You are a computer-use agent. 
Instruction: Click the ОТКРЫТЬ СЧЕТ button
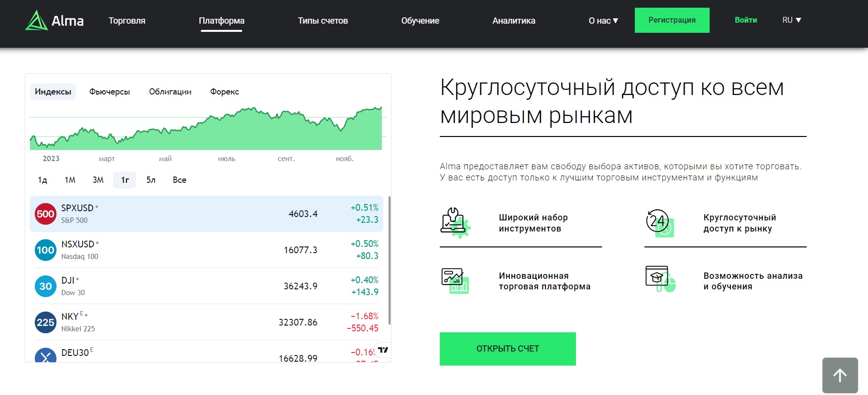(508, 349)
